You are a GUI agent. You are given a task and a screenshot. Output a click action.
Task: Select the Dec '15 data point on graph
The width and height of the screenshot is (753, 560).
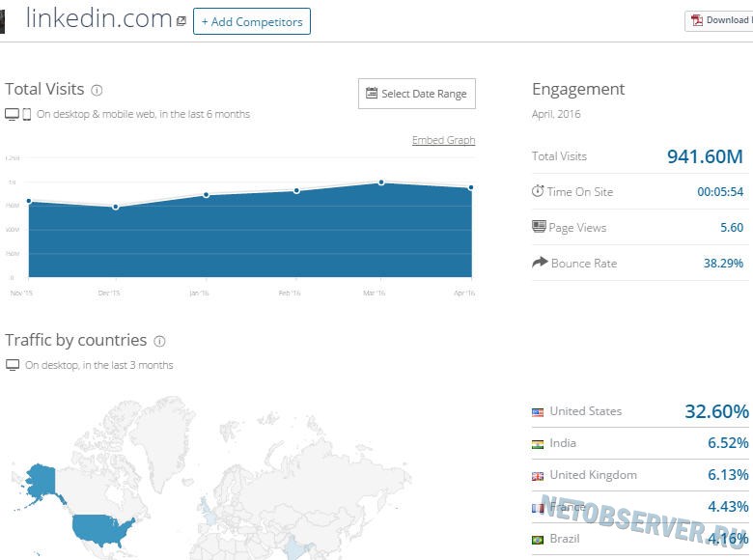(116, 207)
